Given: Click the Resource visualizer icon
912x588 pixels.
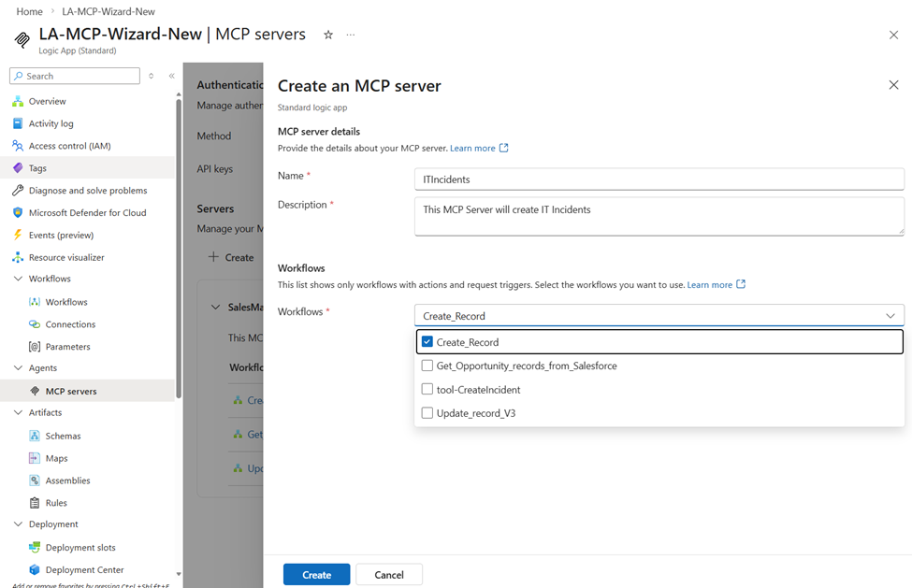Looking at the screenshot, I should point(18,257).
